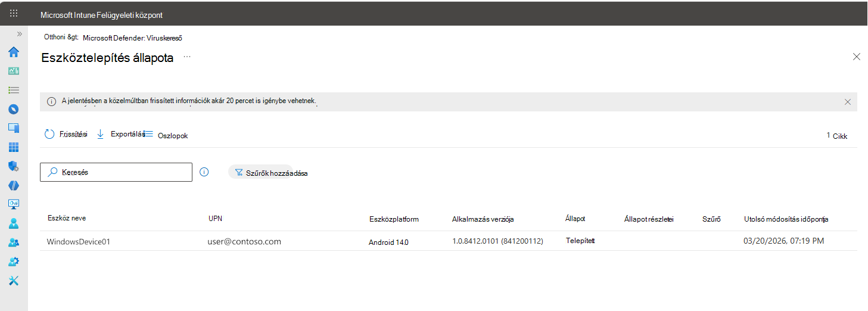Click the Android 14.0 platform cell
The image size is (868, 311).
[x=388, y=242]
